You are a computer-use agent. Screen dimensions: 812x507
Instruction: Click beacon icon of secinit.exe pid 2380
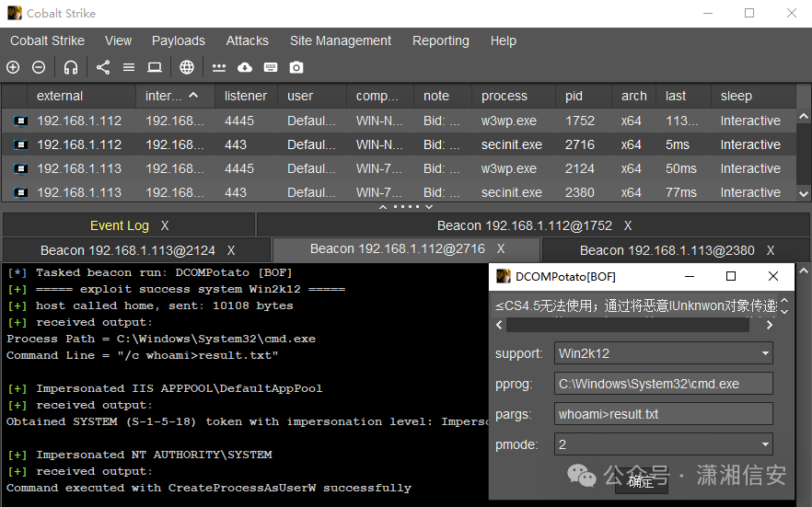click(x=20, y=192)
